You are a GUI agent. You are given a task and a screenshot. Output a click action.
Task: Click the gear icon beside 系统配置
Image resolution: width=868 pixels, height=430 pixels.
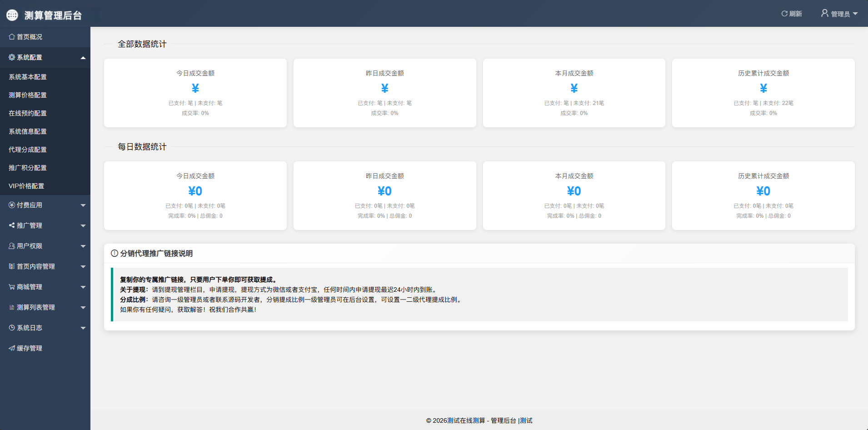(12, 57)
